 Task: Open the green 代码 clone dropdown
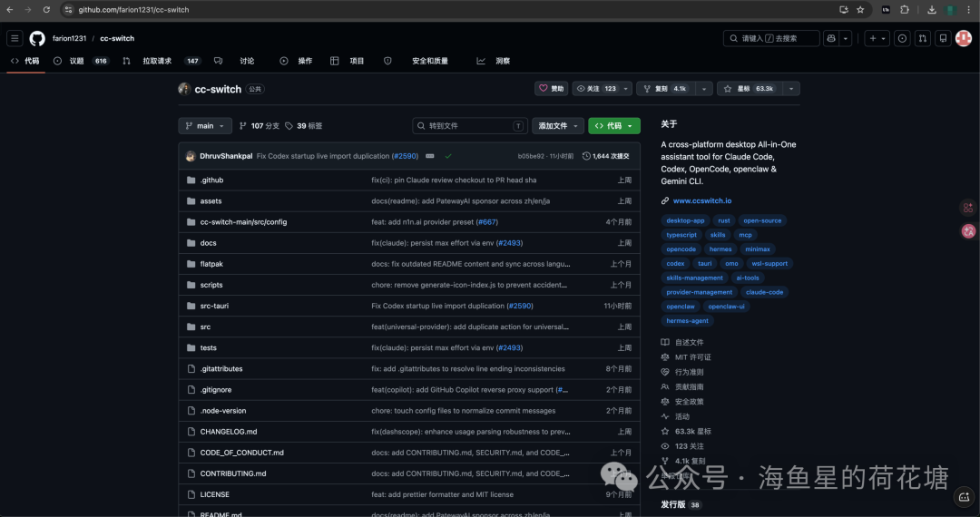(x=613, y=125)
